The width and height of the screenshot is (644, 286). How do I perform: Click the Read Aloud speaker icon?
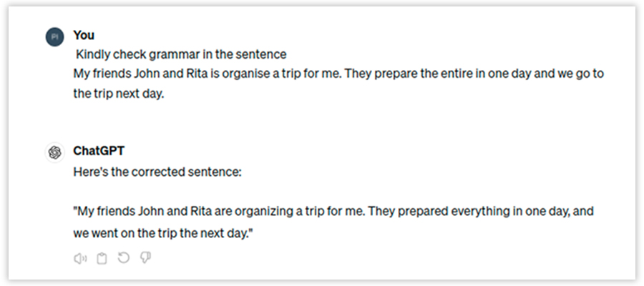pyautogui.click(x=80, y=258)
